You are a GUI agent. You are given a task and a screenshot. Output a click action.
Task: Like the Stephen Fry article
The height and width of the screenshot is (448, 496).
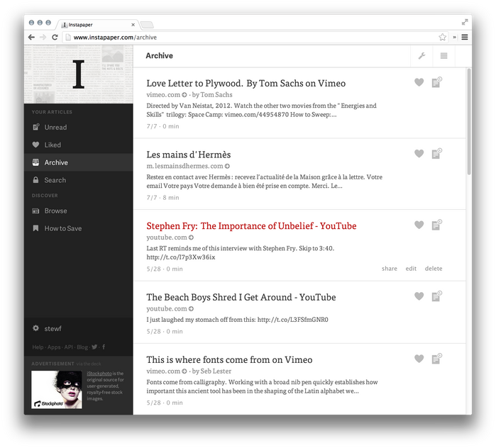(419, 225)
